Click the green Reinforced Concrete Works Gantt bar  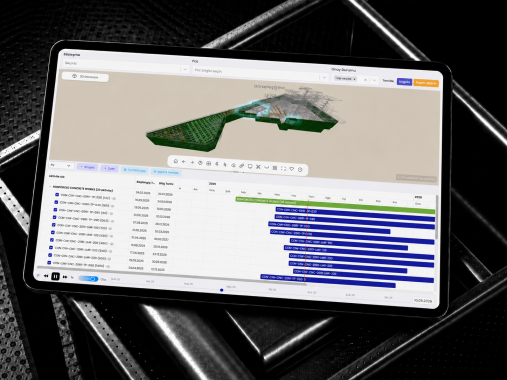pyautogui.click(x=335, y=206)
